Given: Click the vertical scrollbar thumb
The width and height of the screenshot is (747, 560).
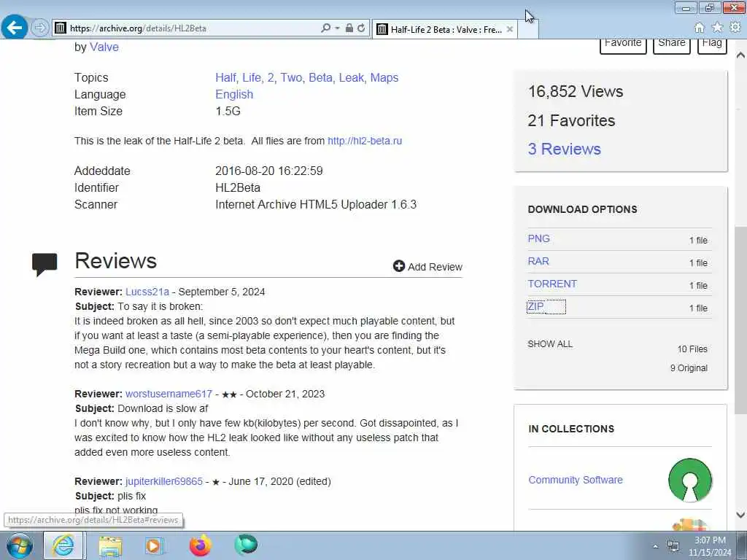Looking at the screenshot, I should [x=741, y=319].
